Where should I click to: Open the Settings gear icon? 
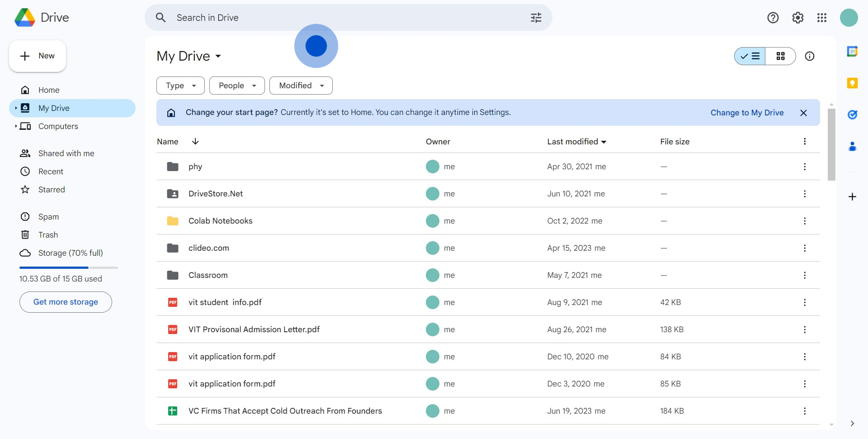pos(798,18)
